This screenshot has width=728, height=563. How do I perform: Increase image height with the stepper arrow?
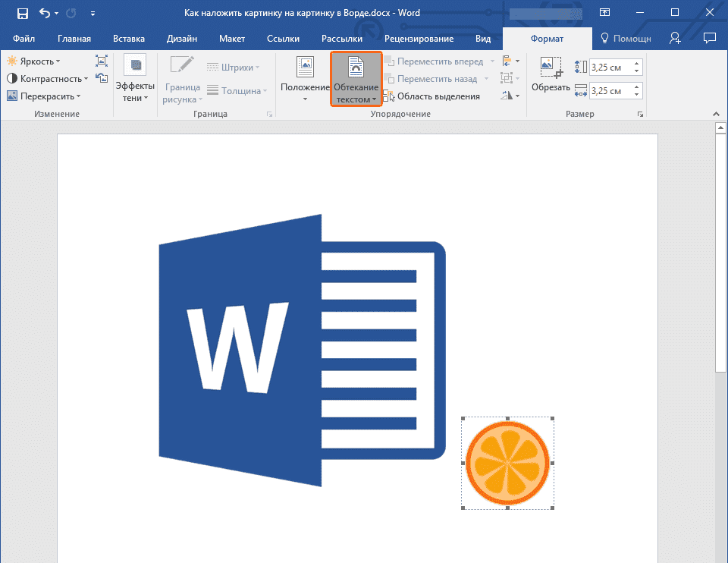[x=638, y=62]
